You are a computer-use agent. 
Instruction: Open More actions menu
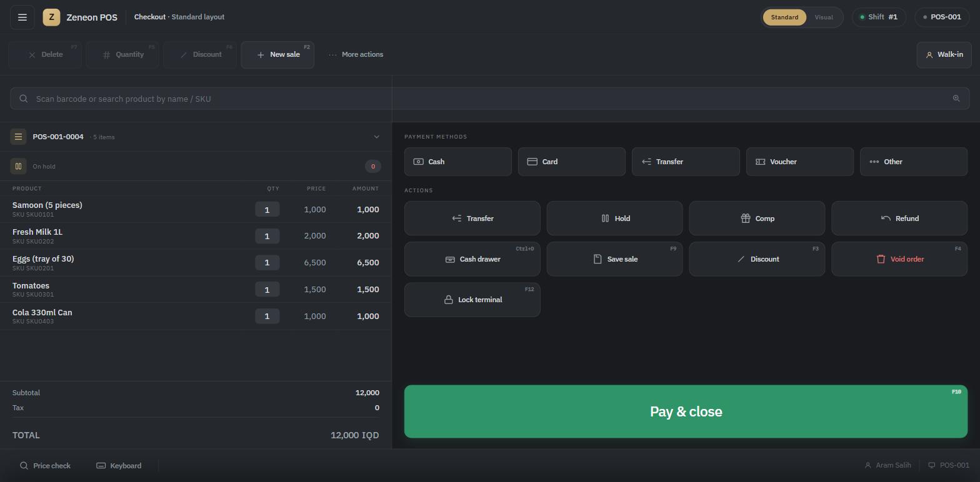pyautogui.click(x=356, y=55)
